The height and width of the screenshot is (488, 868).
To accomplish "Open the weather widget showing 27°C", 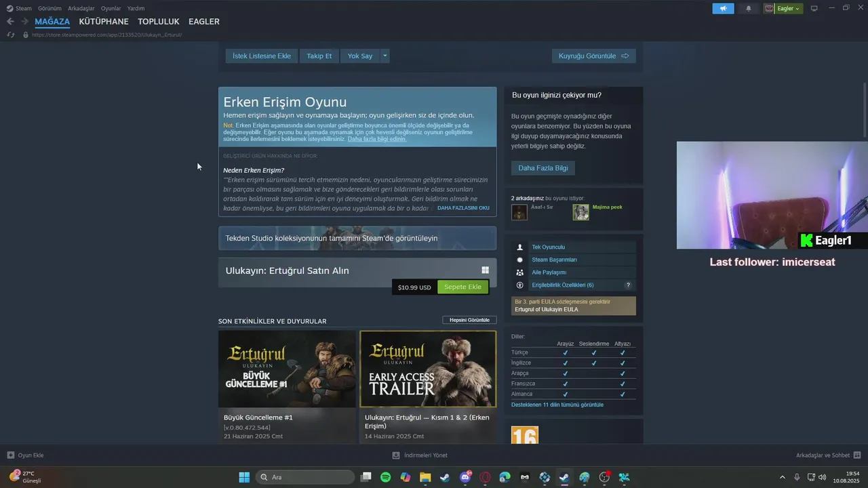I will click(24, 477).
